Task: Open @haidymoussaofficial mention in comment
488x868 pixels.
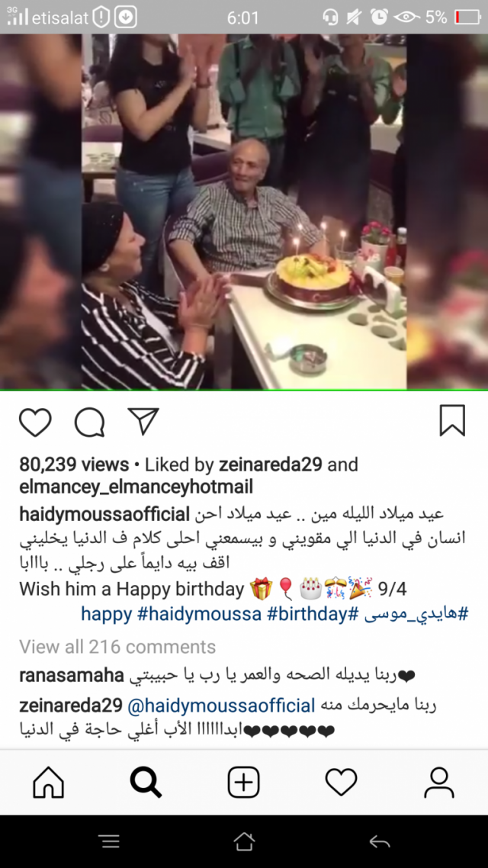Action: point(221,706)
